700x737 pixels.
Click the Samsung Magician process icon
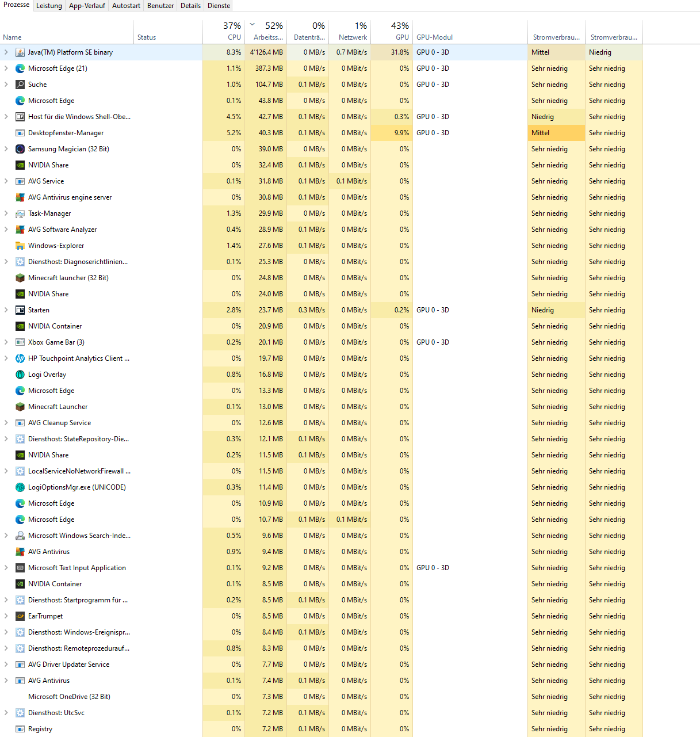20,149
